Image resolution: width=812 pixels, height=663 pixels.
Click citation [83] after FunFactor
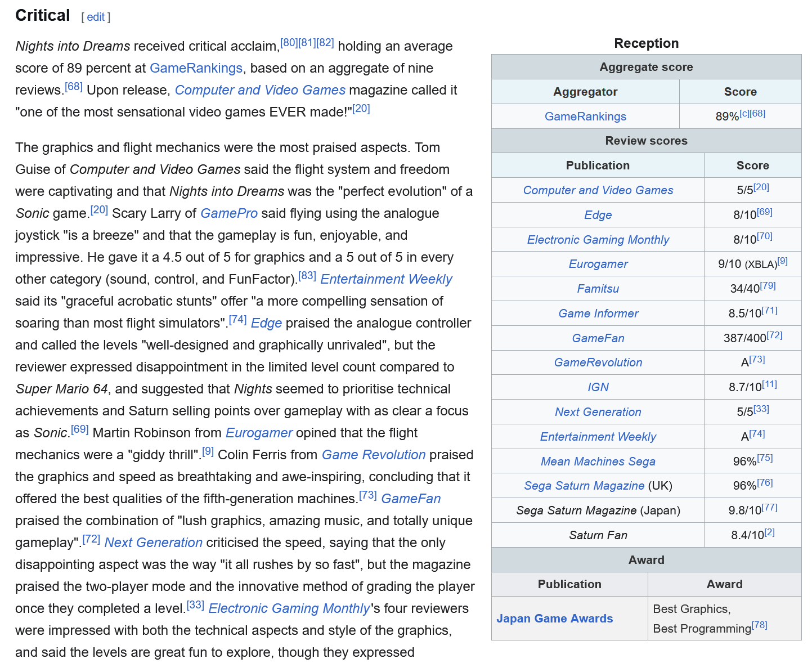(307, 276)
